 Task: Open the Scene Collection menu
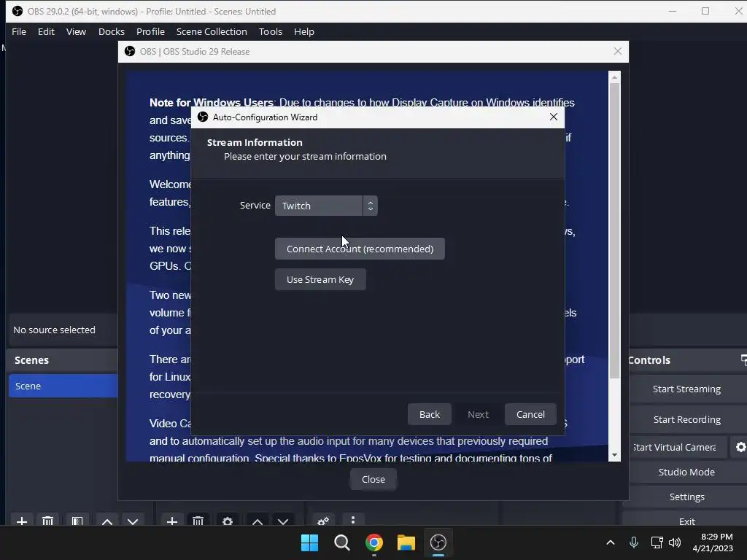tap(212, 32)
